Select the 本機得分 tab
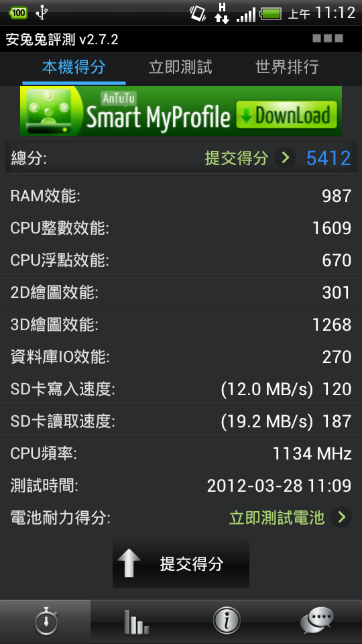Viewport: 362px width, 644px height. tap(74, 67)
